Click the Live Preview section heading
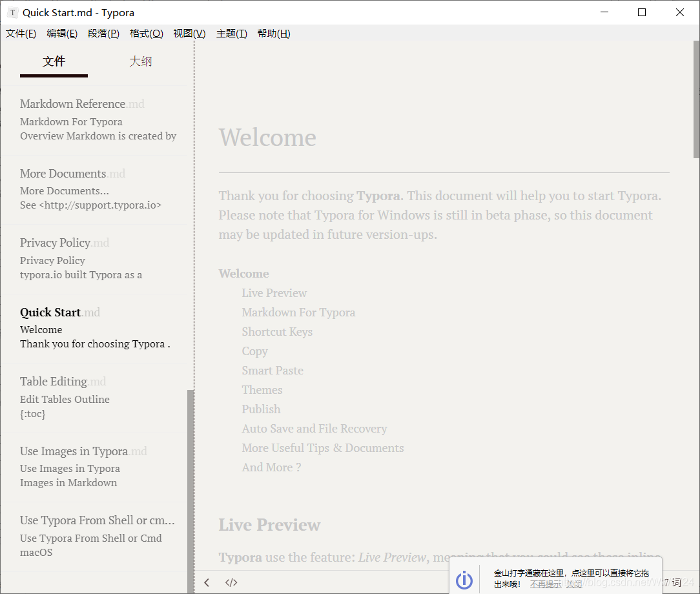The height and width of the screenshot is (594, 700). pyautogui.click(x=269, y=525)
